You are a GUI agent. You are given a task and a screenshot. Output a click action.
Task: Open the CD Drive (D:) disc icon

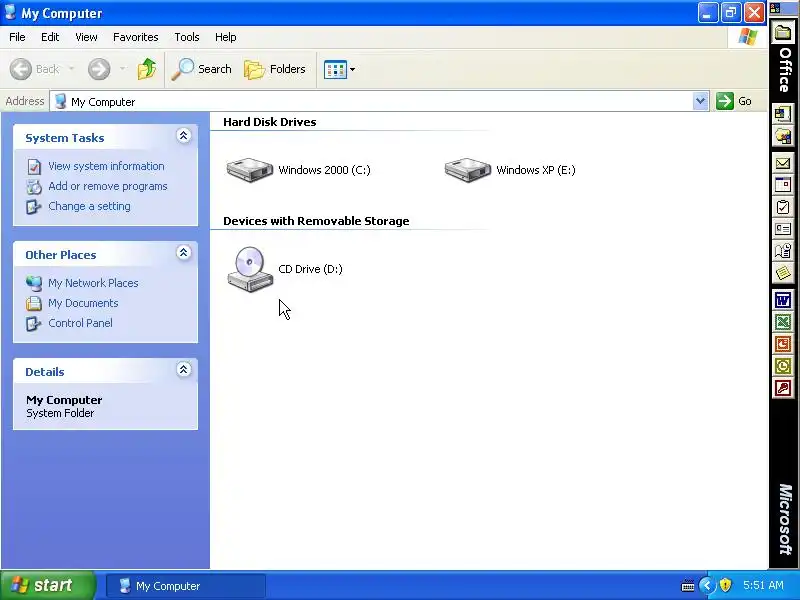[x=250, y=269]
